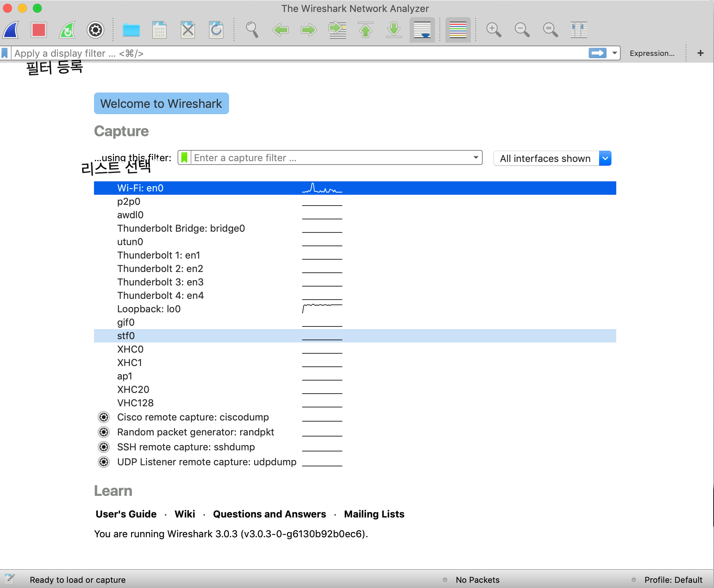
Task: Jump to the first packet
Action: coord(366,30)
